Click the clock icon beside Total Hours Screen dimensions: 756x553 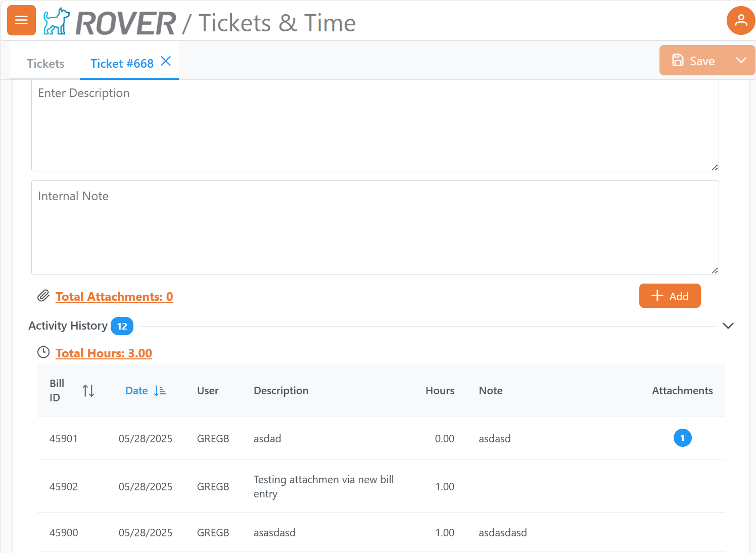click(43, 352)
